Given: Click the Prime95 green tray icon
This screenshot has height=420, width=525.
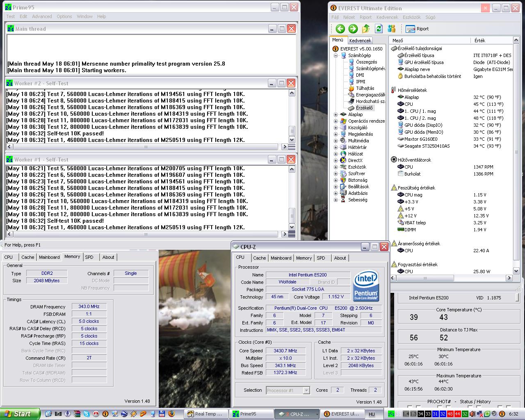Looking at the screenshot, I should pos(391,414).
